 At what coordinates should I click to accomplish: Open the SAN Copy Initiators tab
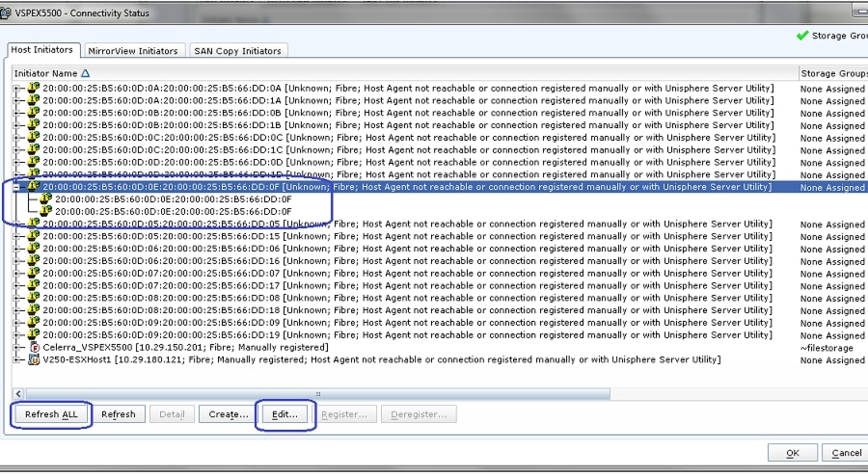tap(238, 51)
